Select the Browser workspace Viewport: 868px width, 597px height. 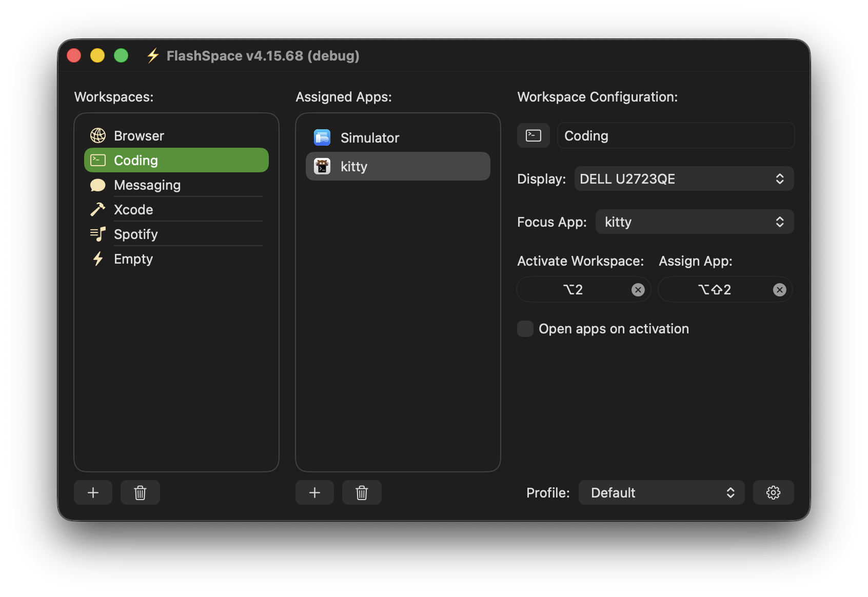176,135
